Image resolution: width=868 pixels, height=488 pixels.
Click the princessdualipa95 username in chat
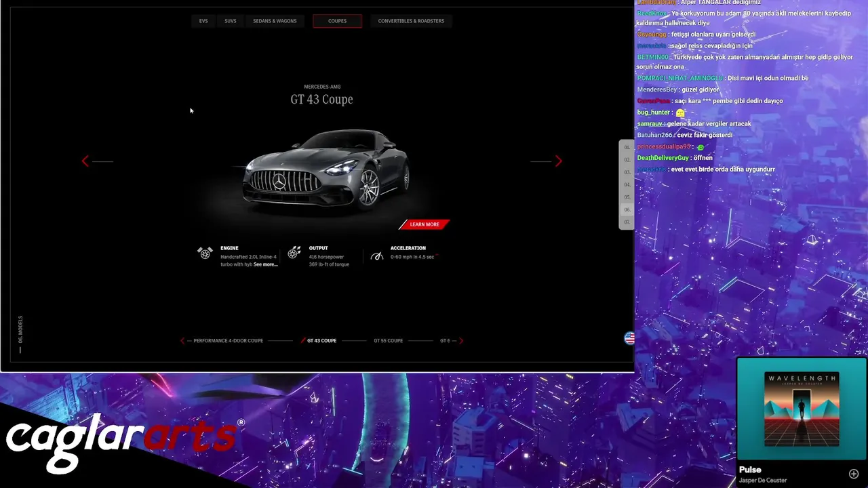point(664,147)
